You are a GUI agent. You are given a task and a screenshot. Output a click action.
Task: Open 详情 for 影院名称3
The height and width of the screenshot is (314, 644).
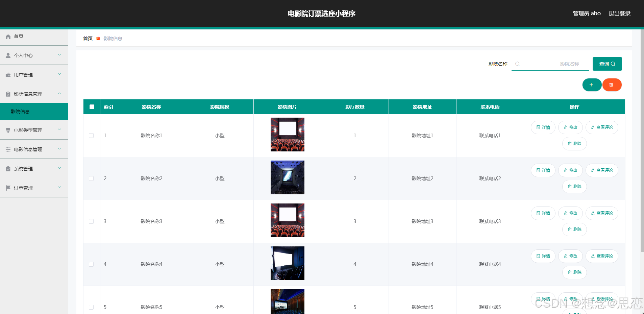[x=543, y=213]
